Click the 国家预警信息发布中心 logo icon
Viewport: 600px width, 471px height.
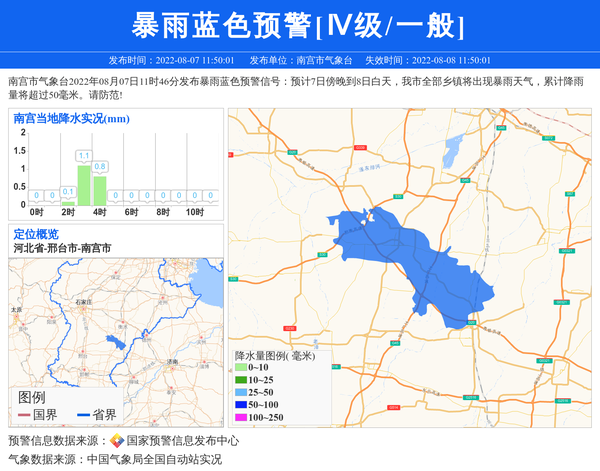117,440
